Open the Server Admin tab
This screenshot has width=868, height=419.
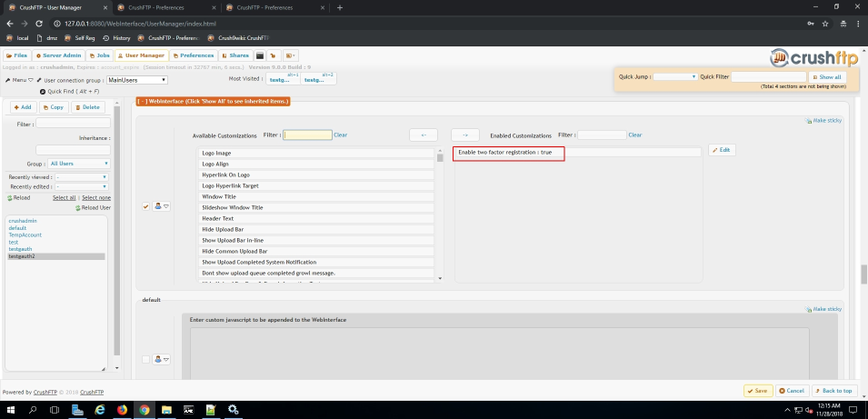59,55
